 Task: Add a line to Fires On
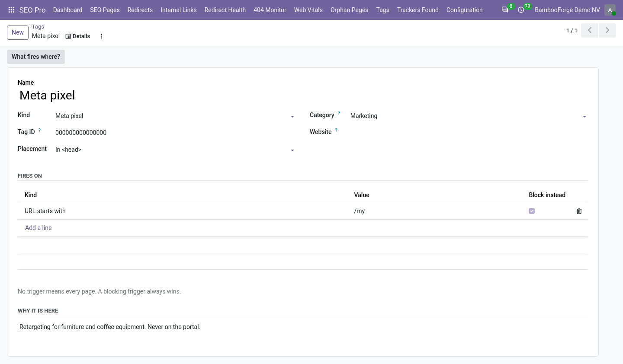39,228
